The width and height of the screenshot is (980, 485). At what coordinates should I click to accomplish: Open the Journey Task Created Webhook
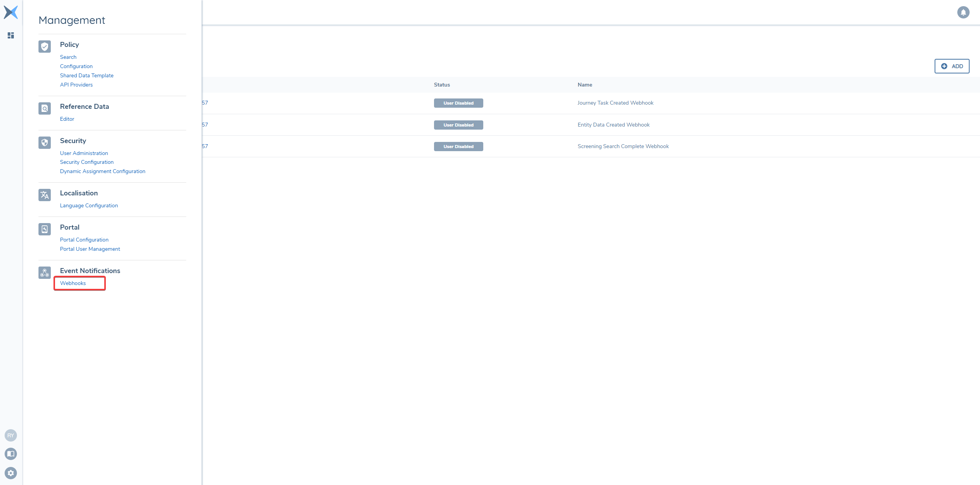tap(616, 103)
